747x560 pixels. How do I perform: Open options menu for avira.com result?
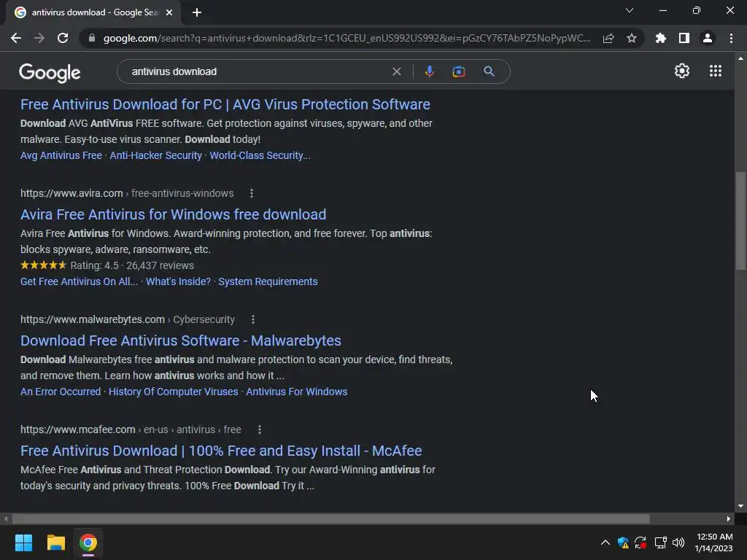pos(252,193)
